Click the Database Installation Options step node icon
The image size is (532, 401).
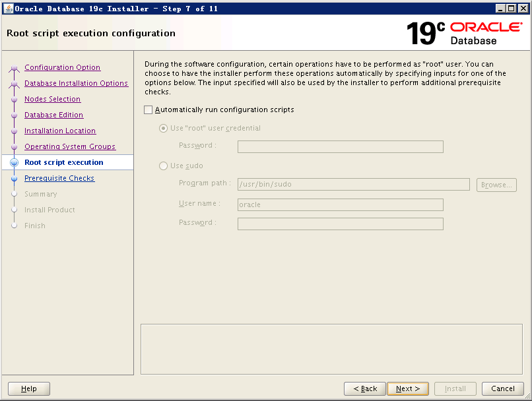(14, 84)
